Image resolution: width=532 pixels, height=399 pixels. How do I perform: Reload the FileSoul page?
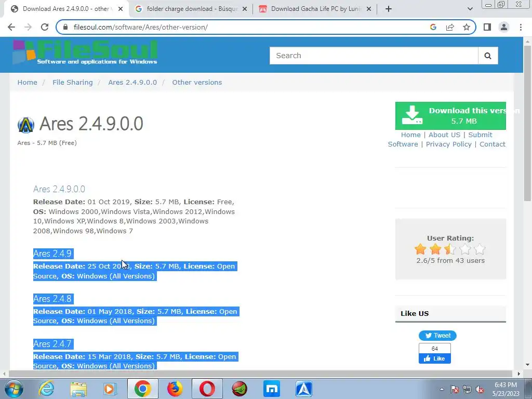(45, 27)
